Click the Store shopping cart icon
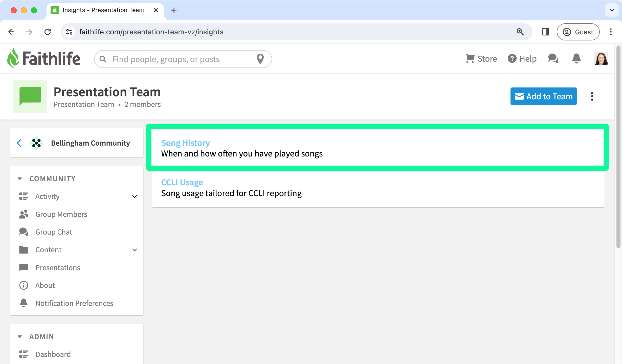 point(470,59)
